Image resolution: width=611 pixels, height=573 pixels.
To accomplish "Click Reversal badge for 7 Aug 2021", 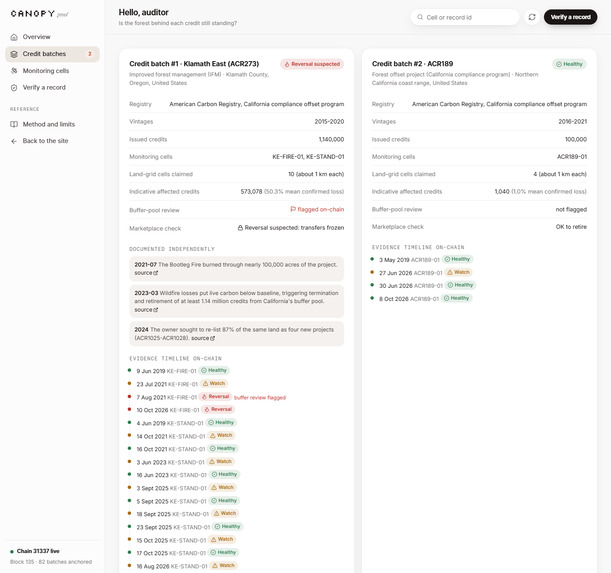I will tap(215, 396).
